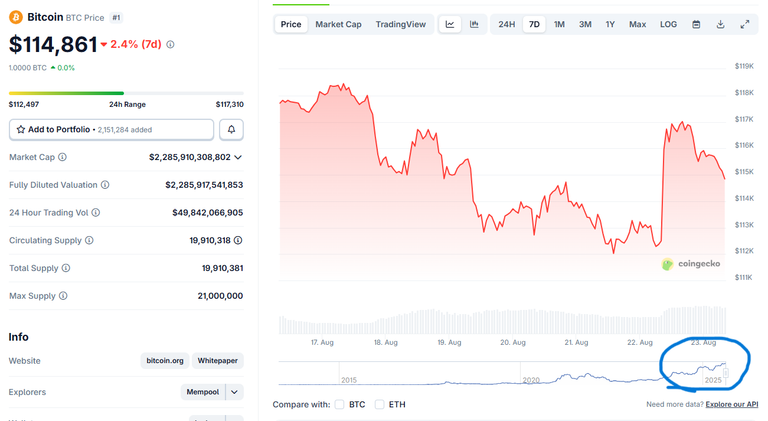Expand the Market Cap value chevron
Viewport: 768px width, 421px height.
pos(238,158)
